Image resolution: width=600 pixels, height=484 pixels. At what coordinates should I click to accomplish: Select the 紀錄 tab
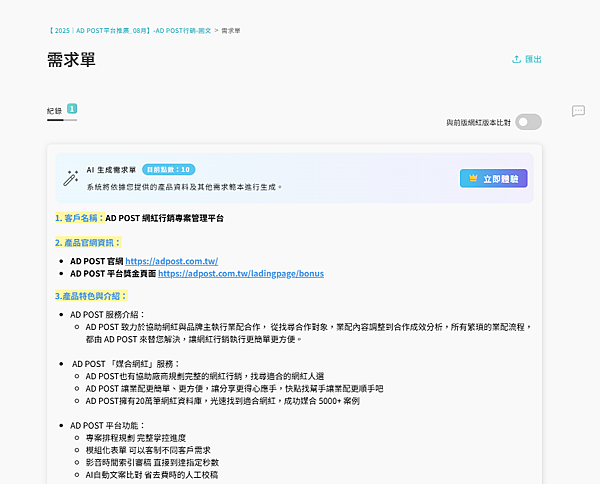[x=54, y=111]
